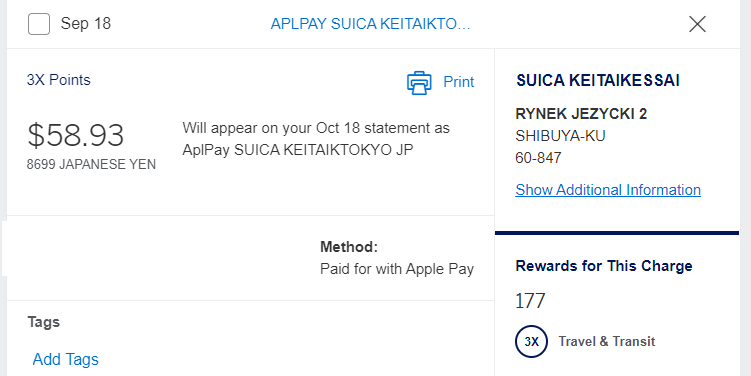The width and height of the screenshot is (751, 376).
Task: Click the Paid for with Apple Pay text
Action: click(397, 269)
